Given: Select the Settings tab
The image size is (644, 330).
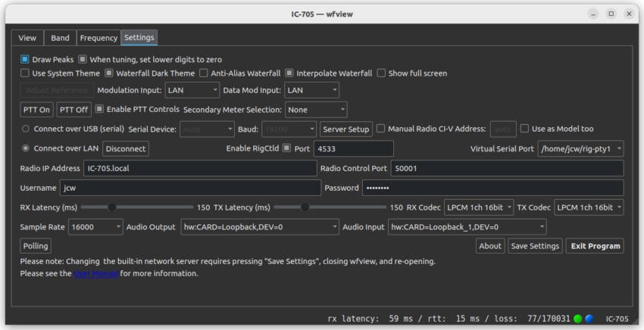Looking at the screenshot, I should pos(139,37).
